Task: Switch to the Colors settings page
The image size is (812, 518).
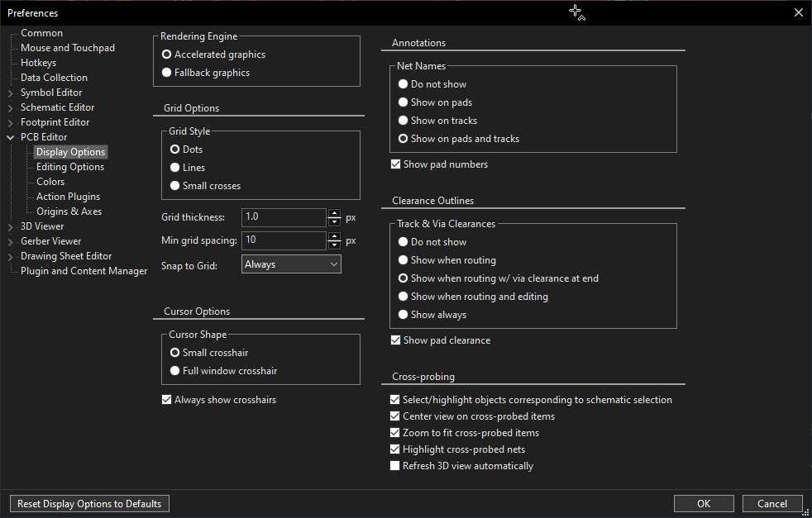Action: click(x=50, y=181)
